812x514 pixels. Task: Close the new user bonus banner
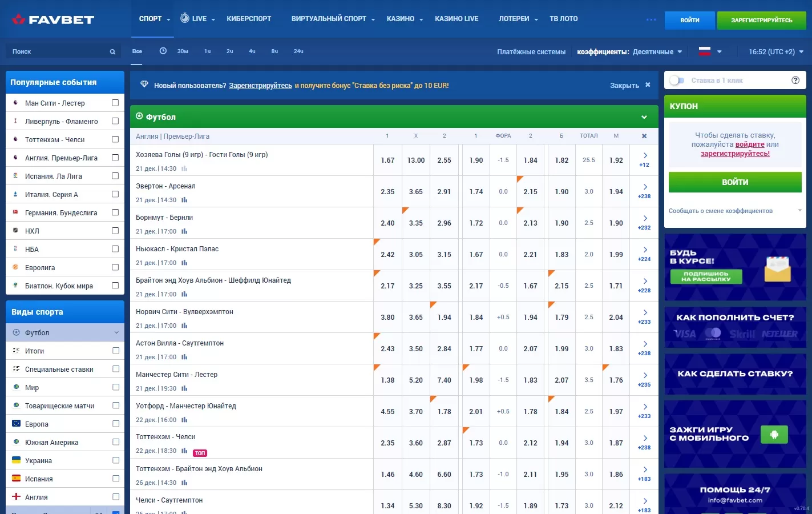coord(648,85)
